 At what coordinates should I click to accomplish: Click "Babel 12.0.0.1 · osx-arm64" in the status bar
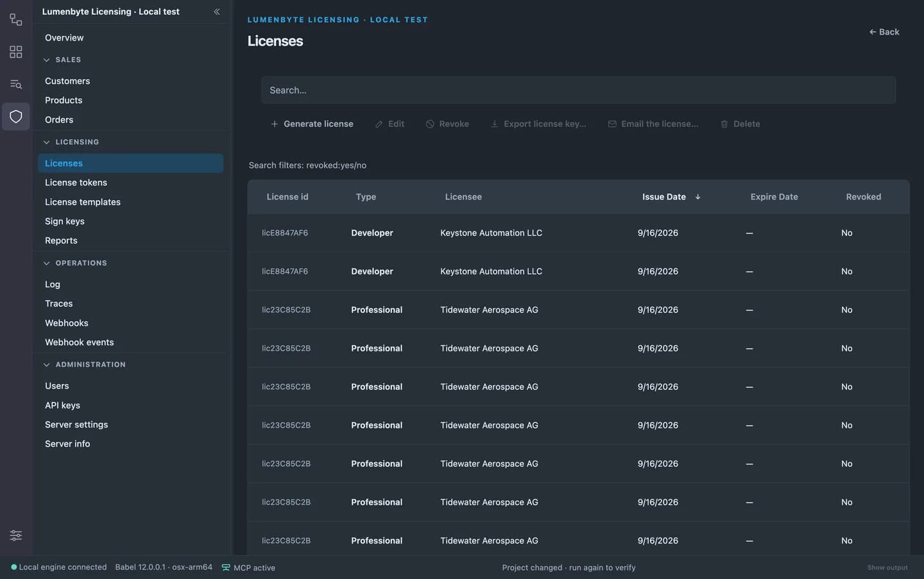click(x=164, y=567)
